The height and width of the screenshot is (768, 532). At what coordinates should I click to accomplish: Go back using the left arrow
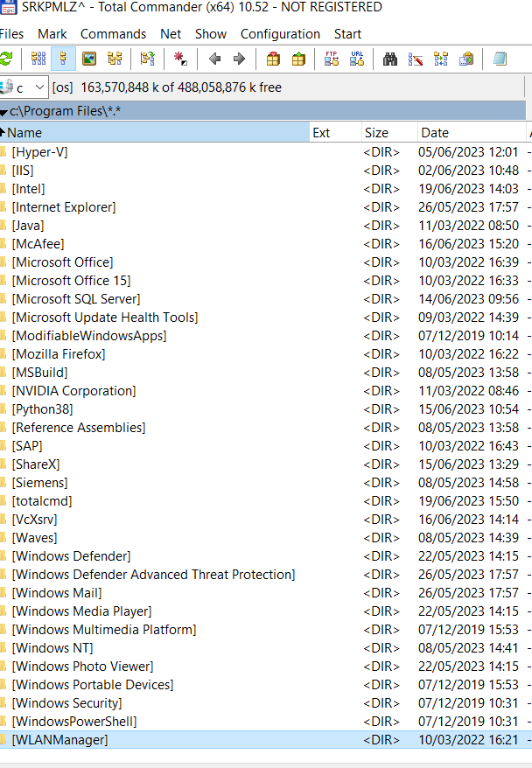coord(214,59)
